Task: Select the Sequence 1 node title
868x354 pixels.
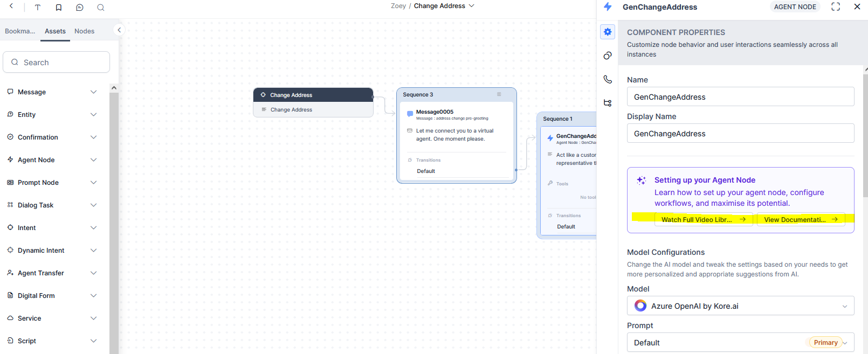Action: coord(557,119)
